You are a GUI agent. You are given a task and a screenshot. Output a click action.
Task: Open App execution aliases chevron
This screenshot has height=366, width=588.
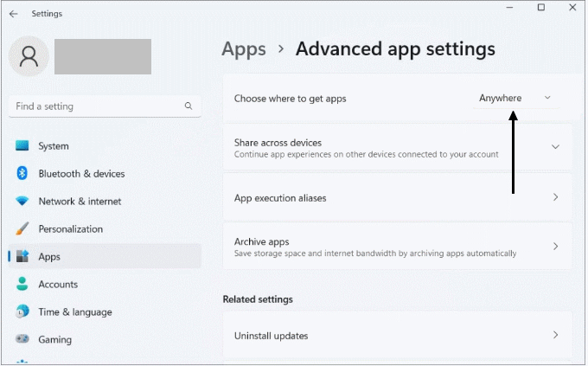point(555,197)
